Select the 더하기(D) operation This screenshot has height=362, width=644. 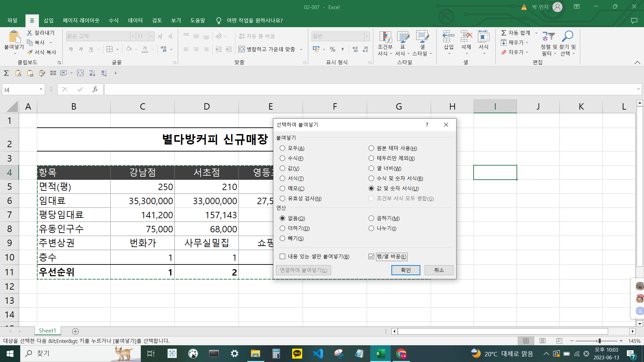coord(282,228)
